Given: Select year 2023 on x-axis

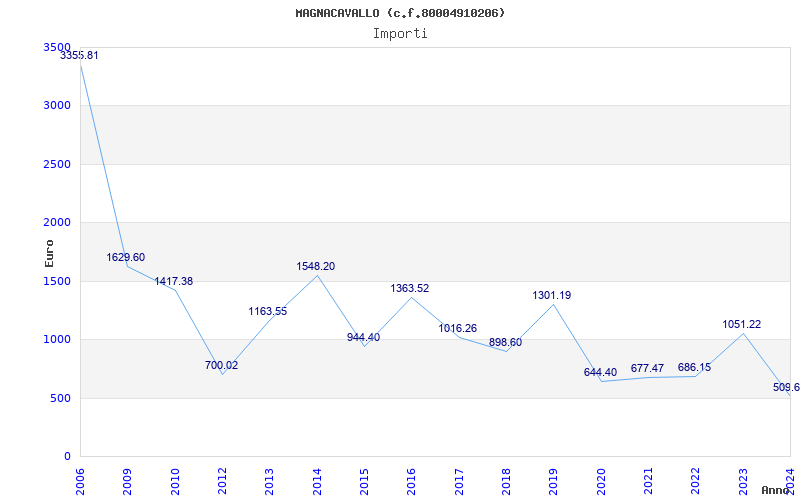Looking at the screenshot, I should tap(743, 480).
